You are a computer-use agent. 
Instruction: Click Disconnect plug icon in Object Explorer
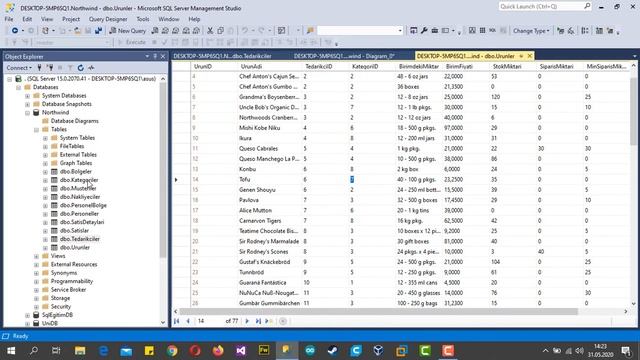[x=50, y=68]
